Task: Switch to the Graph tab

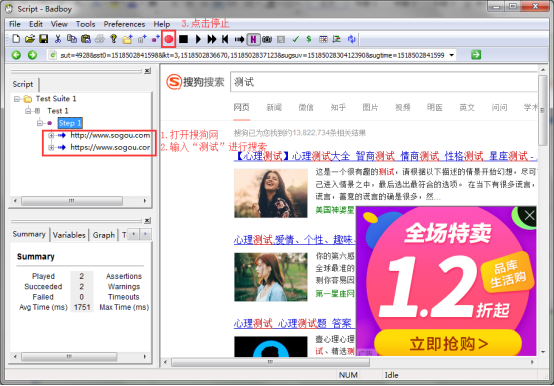Action: click(x=104, y=235)
